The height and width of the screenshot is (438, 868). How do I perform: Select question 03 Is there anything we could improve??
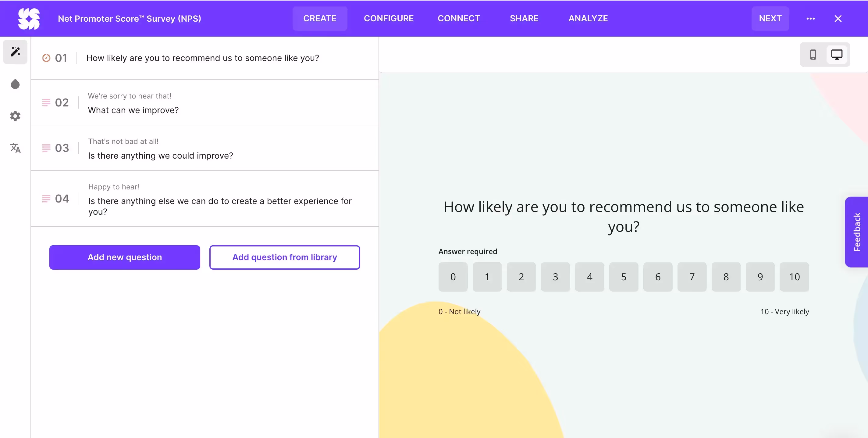205,148
